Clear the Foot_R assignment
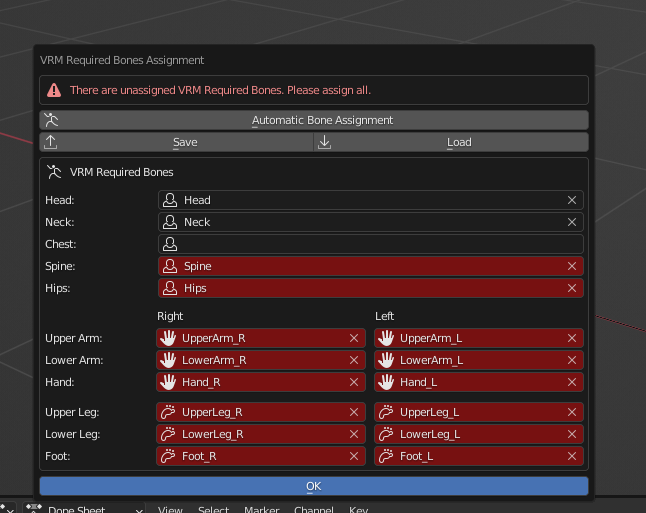The width and height of the screenshot is (646, 513). (x=354, y=456)
